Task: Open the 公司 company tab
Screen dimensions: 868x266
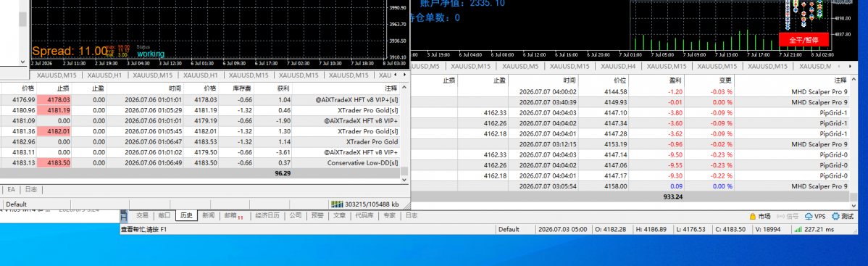Action: (x=296, y=216)
